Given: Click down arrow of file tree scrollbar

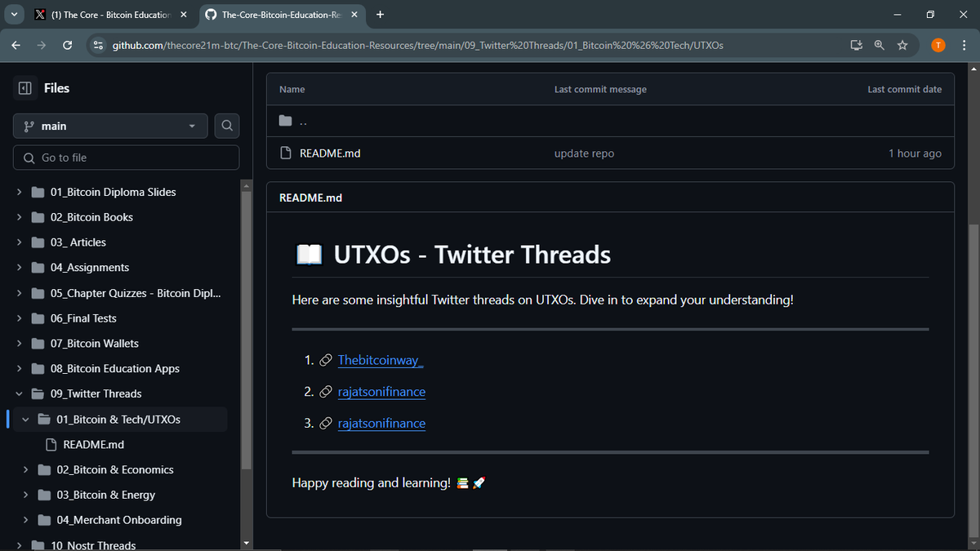Looking at the screenshot, I should 247,544.
